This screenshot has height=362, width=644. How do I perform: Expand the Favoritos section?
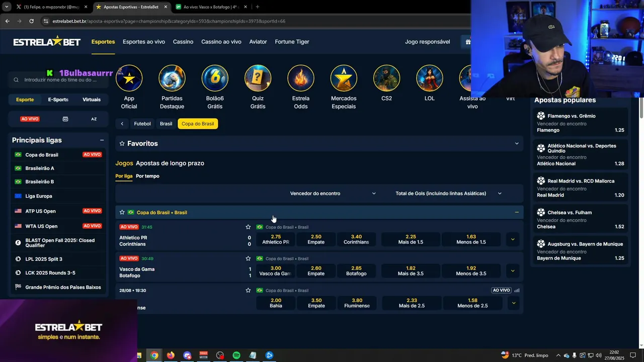(x=517, y=144)
